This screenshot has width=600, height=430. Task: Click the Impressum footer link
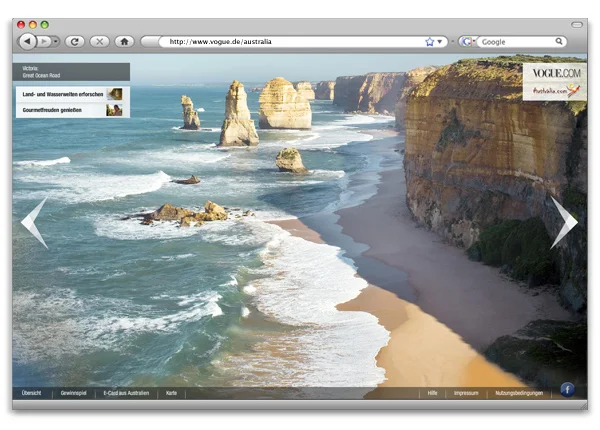(x=466, y=393)
